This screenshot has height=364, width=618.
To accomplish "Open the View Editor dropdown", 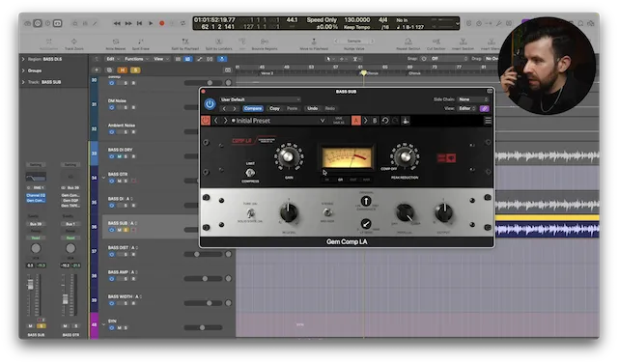I will click(467, 108).
